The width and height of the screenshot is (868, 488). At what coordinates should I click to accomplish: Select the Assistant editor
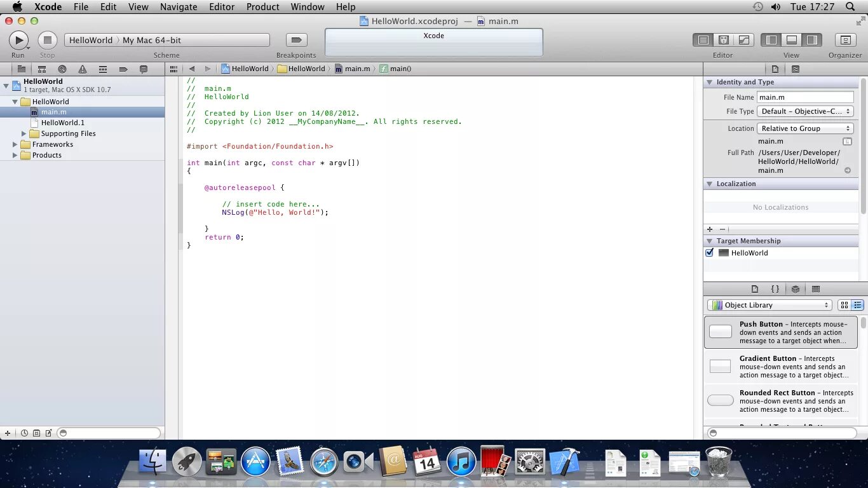(723, 40)
